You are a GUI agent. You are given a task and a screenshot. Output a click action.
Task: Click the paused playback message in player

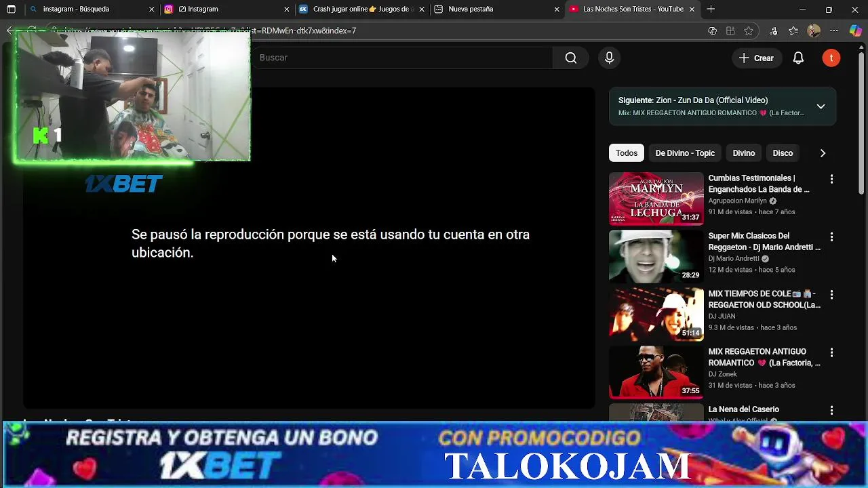point(330,243)
